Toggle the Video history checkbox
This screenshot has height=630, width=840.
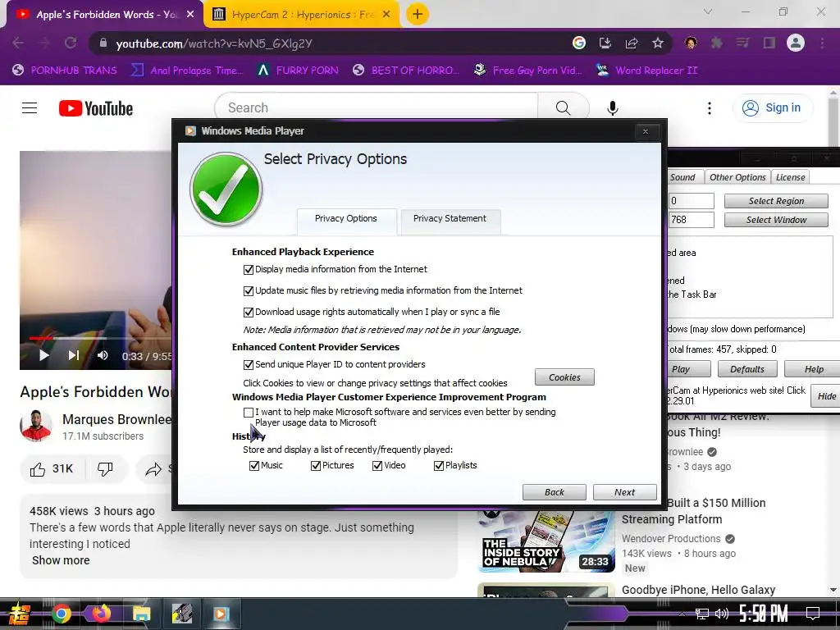coord(377,466)
